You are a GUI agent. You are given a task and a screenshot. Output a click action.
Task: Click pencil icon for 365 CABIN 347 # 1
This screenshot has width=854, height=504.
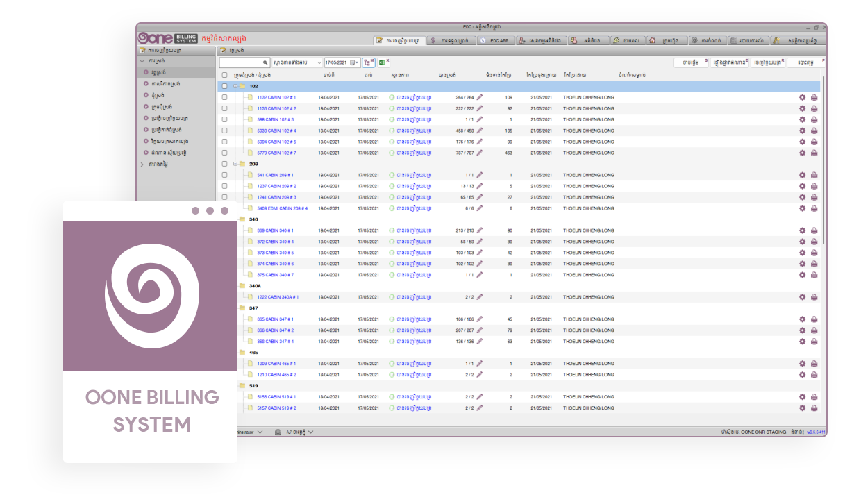(x=479, y=319)
